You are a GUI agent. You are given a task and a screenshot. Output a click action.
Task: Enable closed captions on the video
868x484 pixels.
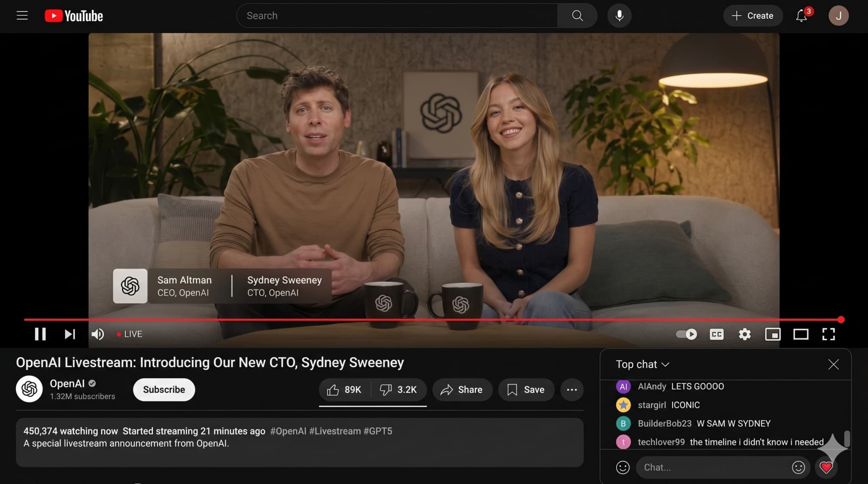716,334
